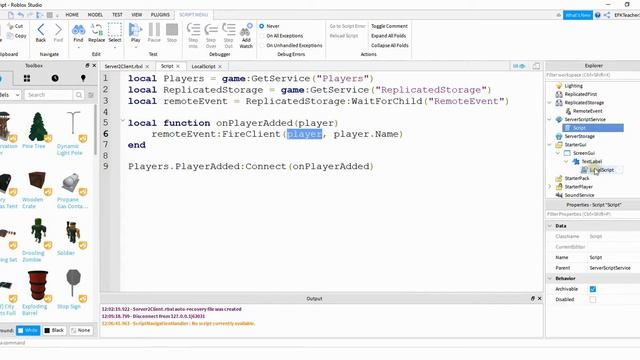Click the Go to Script Error button
The image size is (640, 360).
[x=347, y=26]
